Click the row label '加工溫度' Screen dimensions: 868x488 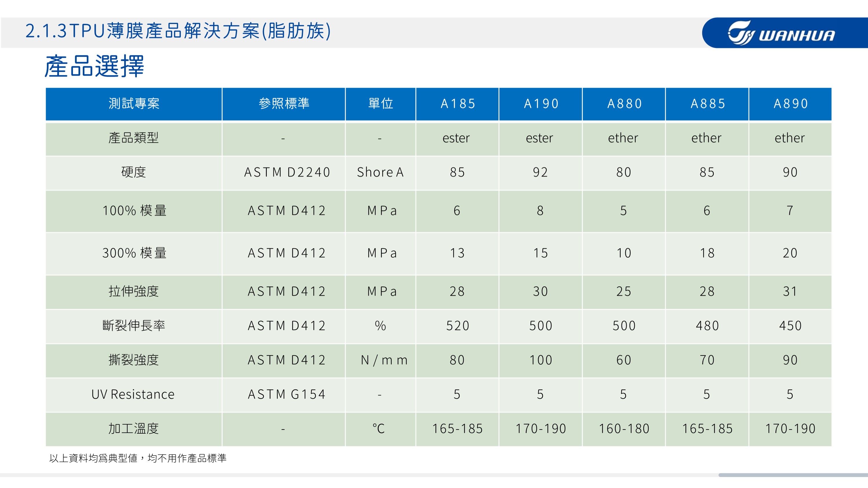pyautogui.click(x=134, y=429)
